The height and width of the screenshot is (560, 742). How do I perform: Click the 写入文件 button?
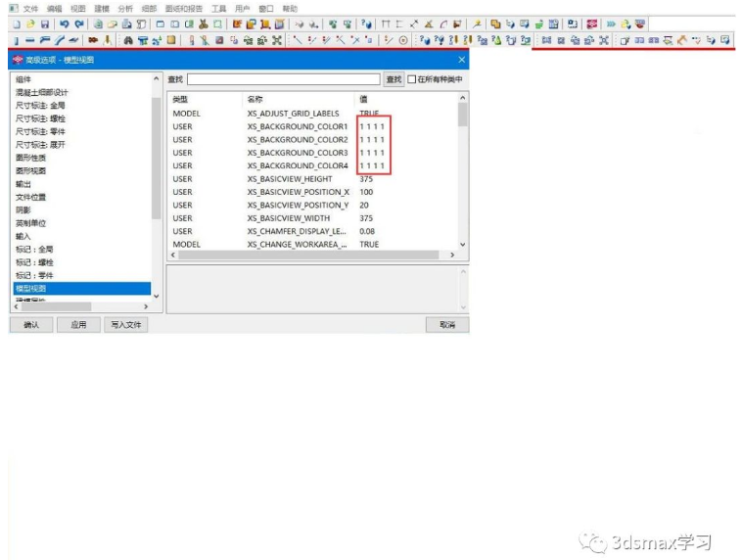[126, 325]
